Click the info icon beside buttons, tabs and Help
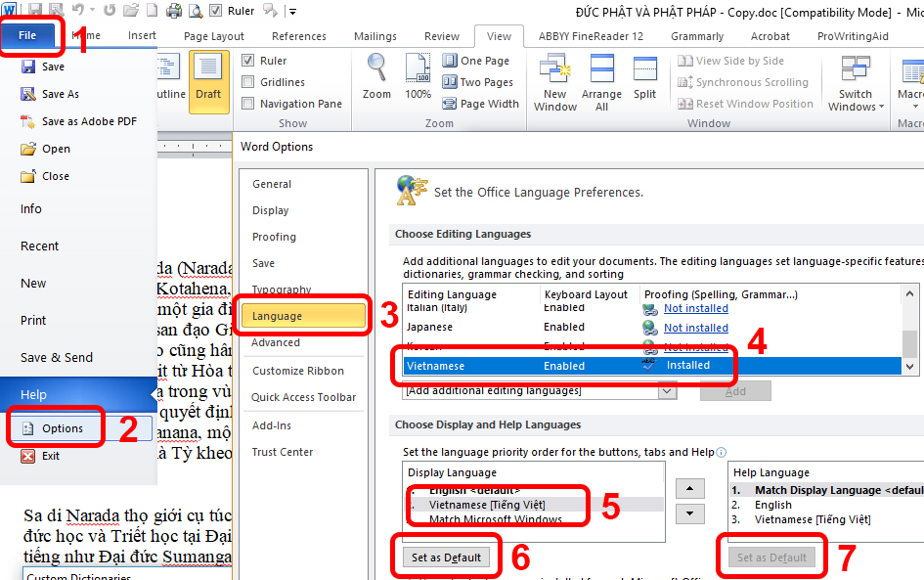The image size is (924, 580). [722, 452]
